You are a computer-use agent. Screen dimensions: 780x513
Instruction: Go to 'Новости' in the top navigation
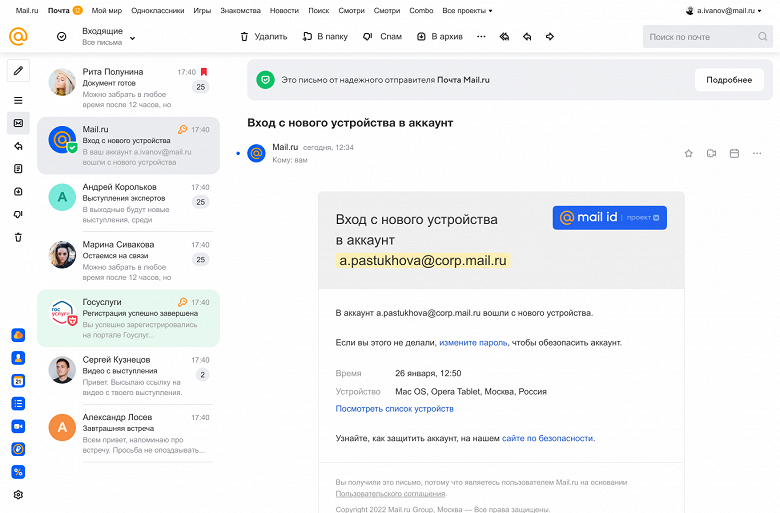[x=284, y=10]
